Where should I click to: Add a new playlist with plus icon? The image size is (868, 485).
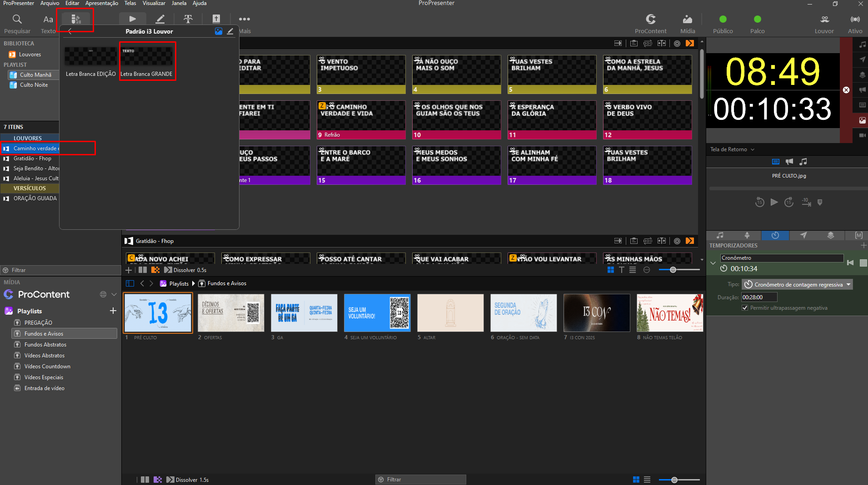[x=113, y=311]
